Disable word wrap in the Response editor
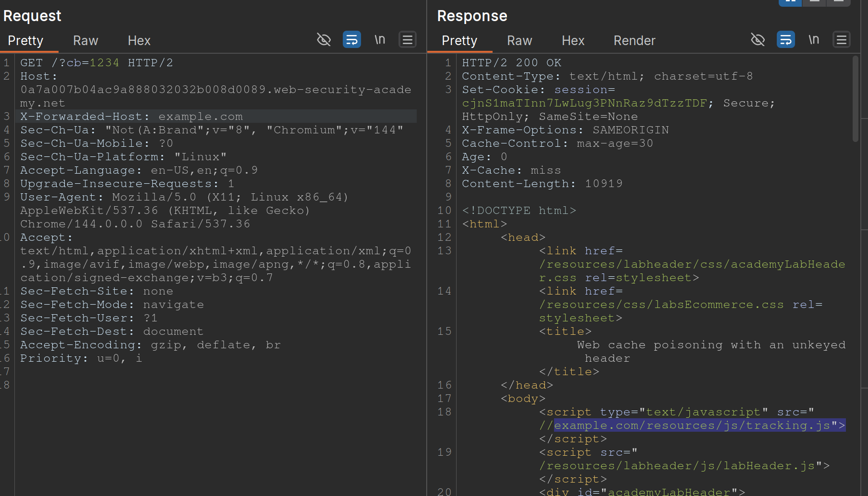Viewport: 868px width, 496px height. 785,40
